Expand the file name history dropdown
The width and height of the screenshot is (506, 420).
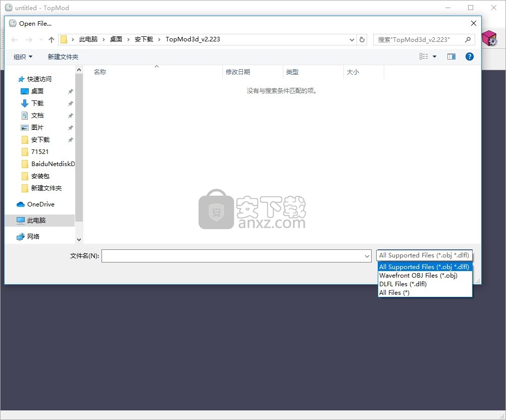[367, 256]
